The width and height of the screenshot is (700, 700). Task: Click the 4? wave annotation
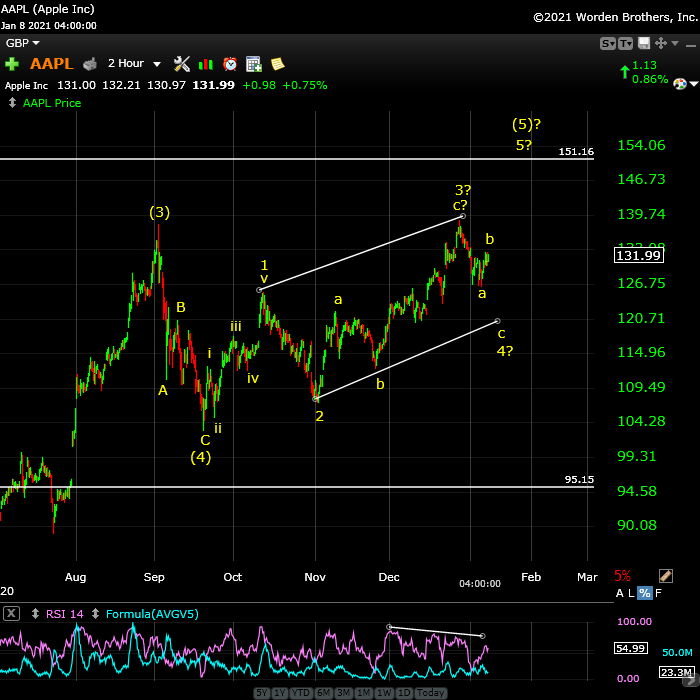[x=505, y=351]
